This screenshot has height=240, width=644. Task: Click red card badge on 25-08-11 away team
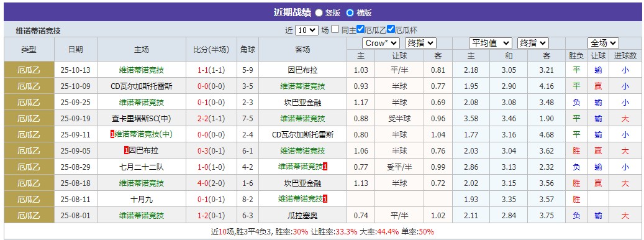[325, 200]
